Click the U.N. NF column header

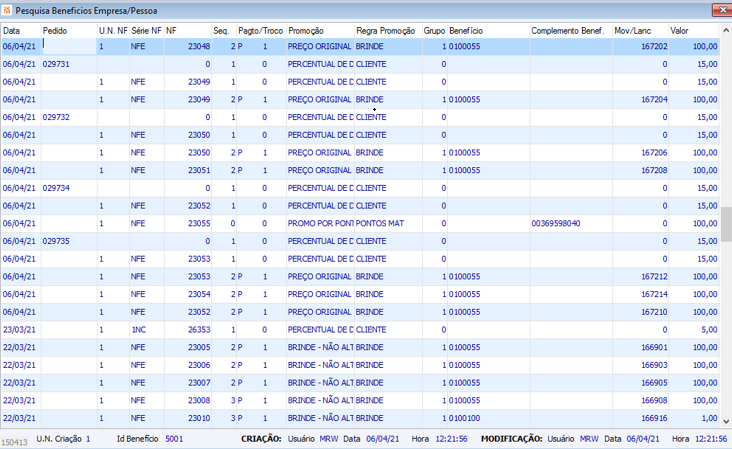[x=113, y=31]
